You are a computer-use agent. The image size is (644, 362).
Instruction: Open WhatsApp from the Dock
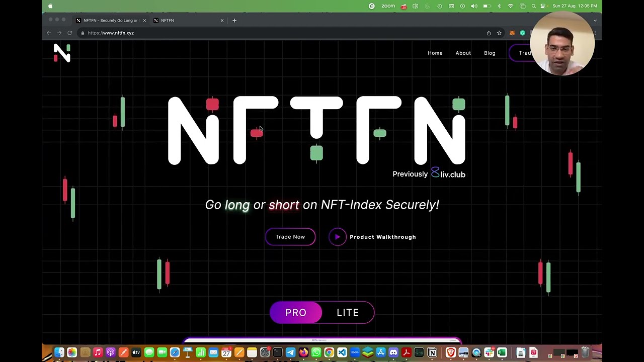coord(316,352)
